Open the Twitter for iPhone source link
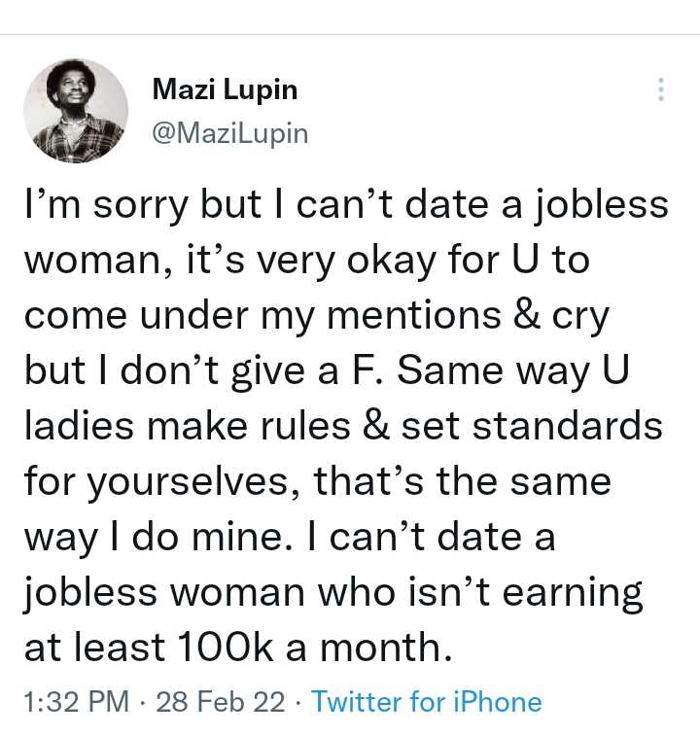The width and height of the screenshot is (700, 737). tap(426, 701)
